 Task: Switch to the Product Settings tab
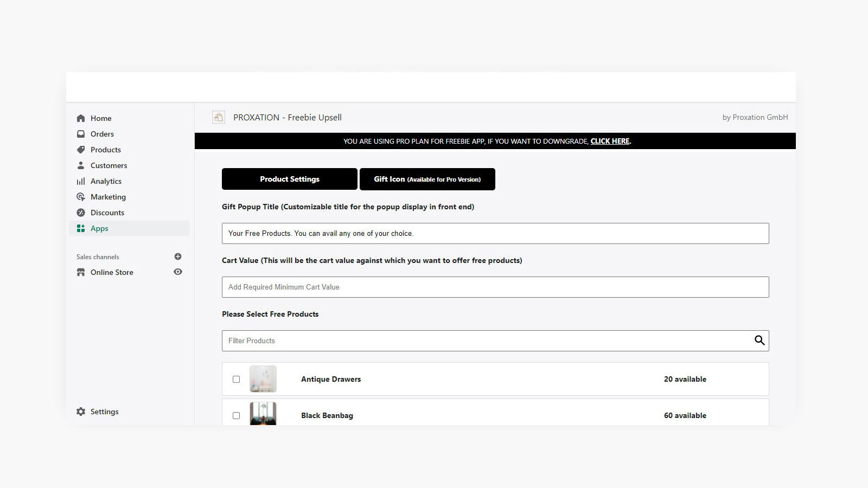(x=290, y=179)
